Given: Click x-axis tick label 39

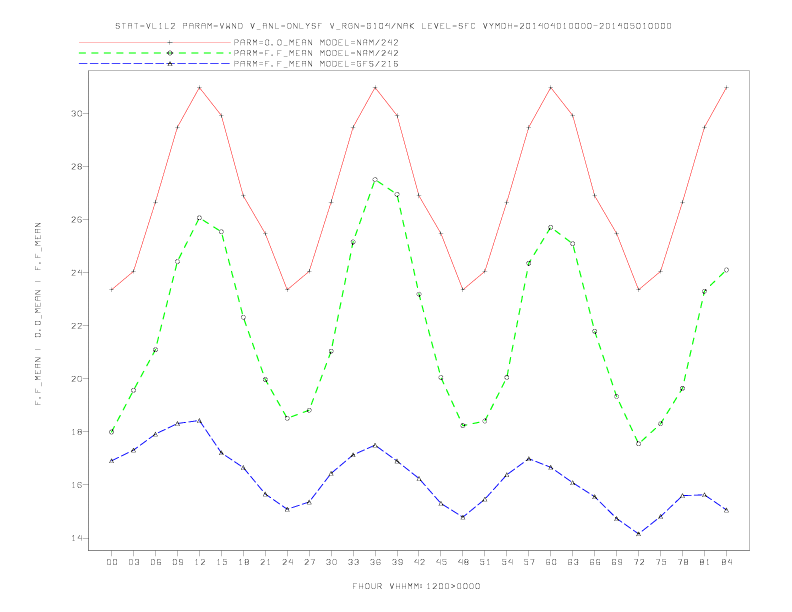Looking at the screenshot, I should (397, 562).
